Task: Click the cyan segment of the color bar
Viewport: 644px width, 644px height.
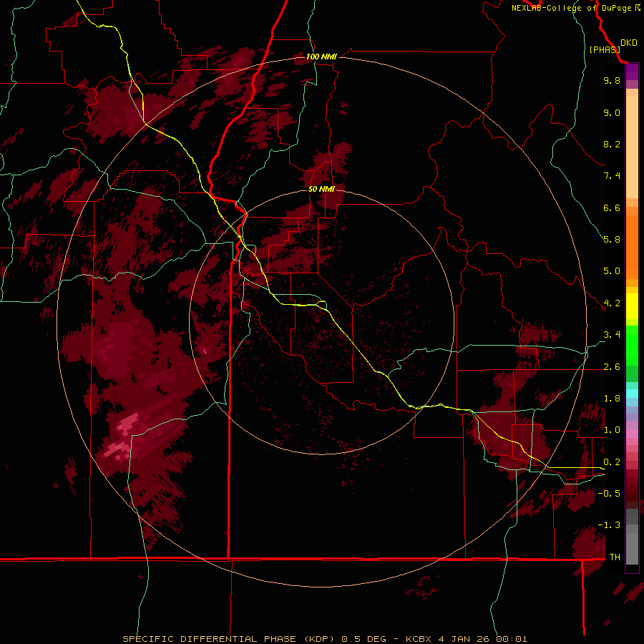Action: coord(632,393)
